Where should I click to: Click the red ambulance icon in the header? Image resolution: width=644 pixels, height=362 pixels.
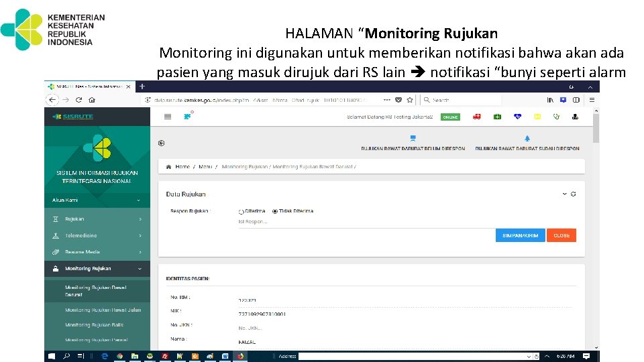476,117
